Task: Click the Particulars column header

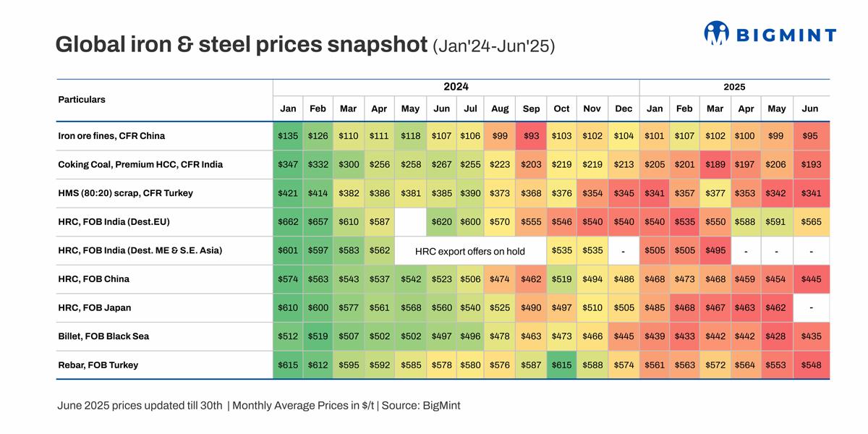Action: pos(82,100)
